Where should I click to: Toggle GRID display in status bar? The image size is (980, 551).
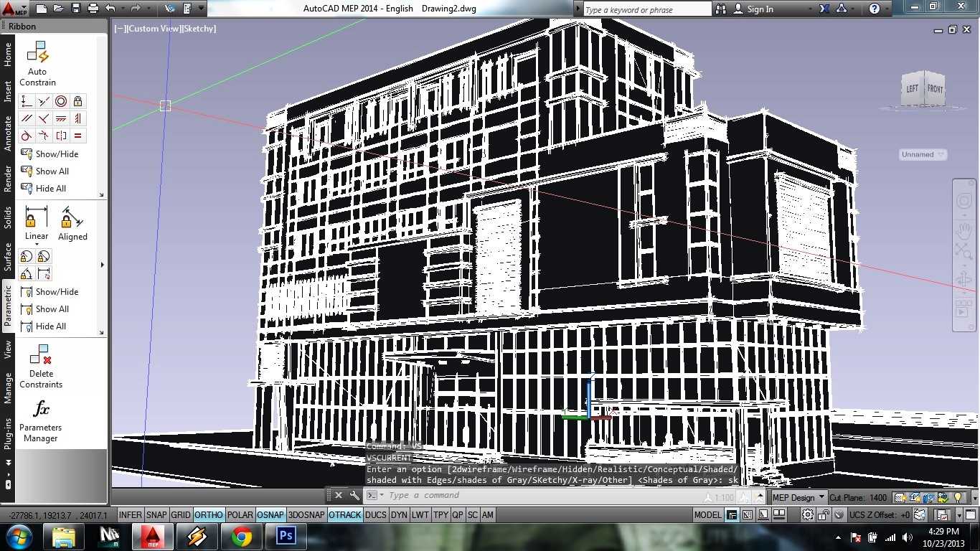[x=181, y=515]
